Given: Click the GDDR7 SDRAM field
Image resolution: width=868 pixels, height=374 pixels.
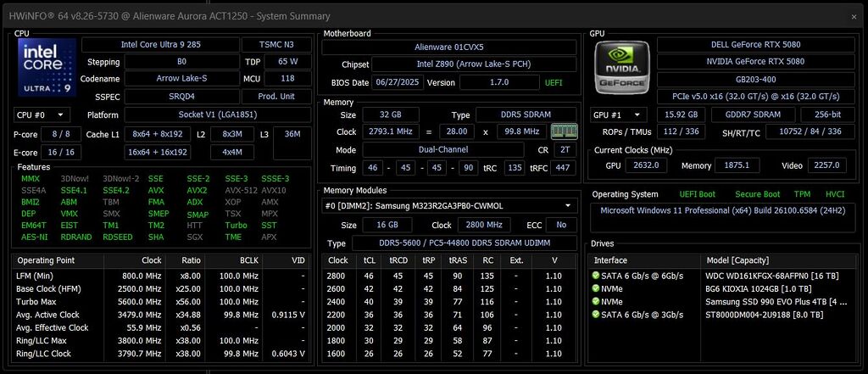Looking at the screenshot, I should point(753,114).
